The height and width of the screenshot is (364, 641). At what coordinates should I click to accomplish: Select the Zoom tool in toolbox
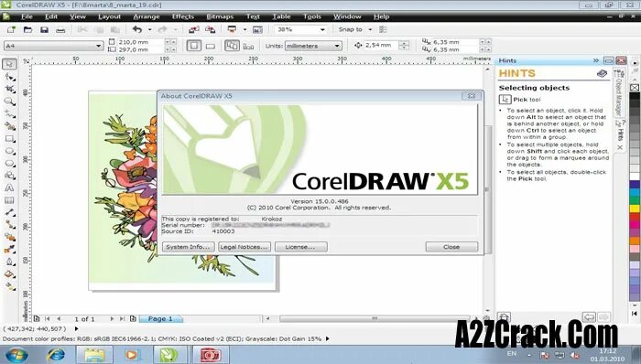(x=9, y=102)
